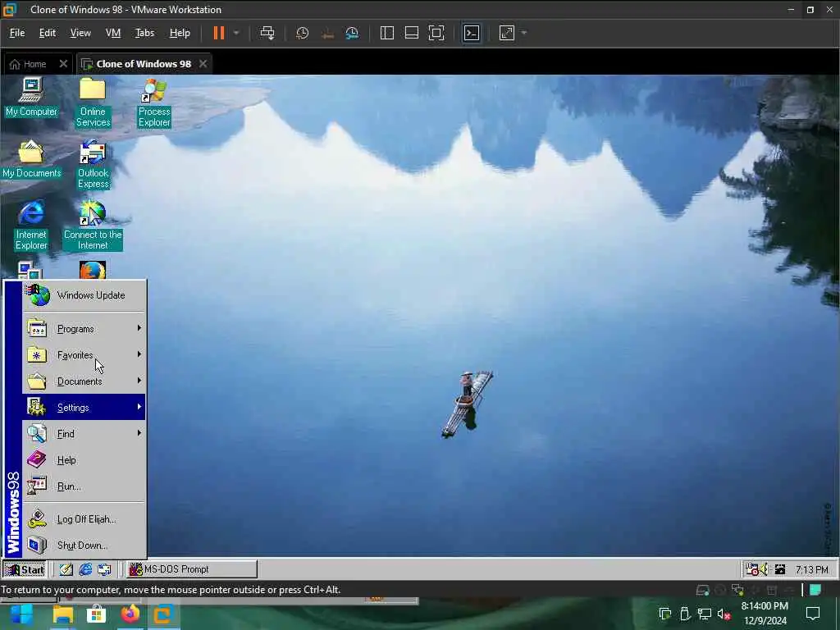
Task: Click Help in the Start menu
Action: [84, 459]
